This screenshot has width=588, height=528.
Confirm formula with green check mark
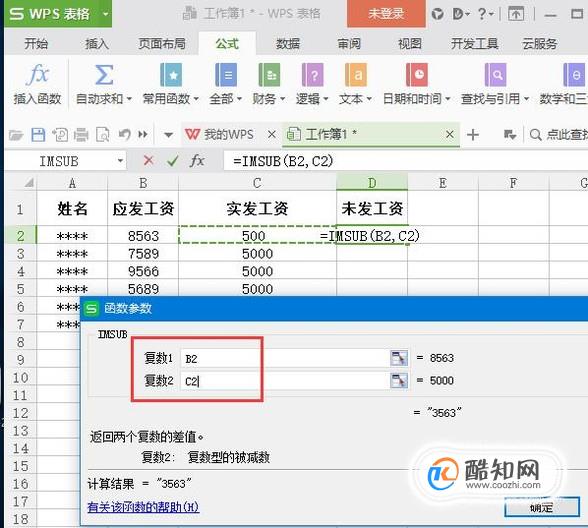(172, 161)
